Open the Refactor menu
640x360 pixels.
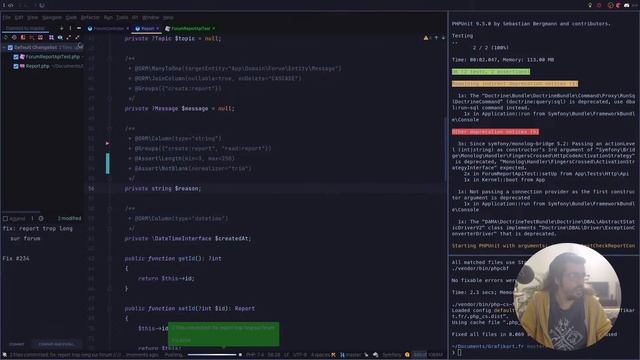tap(90, 18)
